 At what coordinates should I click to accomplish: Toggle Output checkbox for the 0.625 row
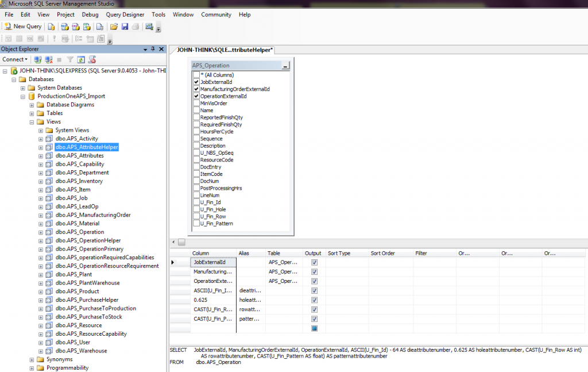tap(314, 300)
